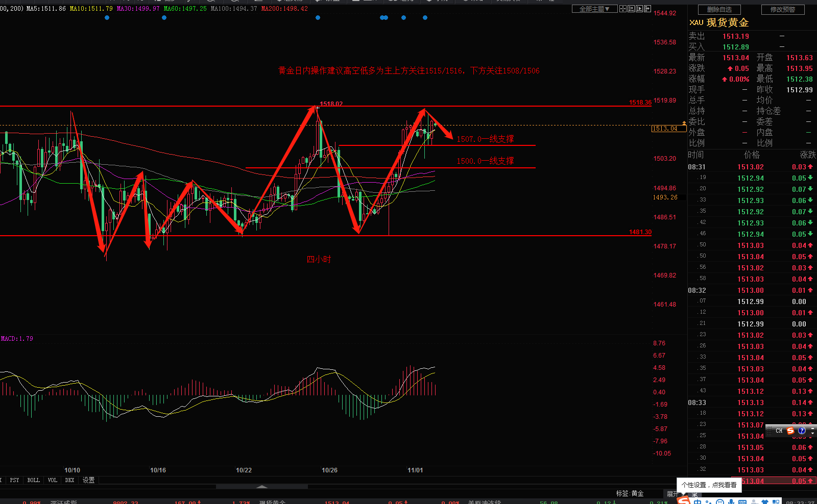Click the 删除自选 button
817x504 pixels.
point(719,10)
